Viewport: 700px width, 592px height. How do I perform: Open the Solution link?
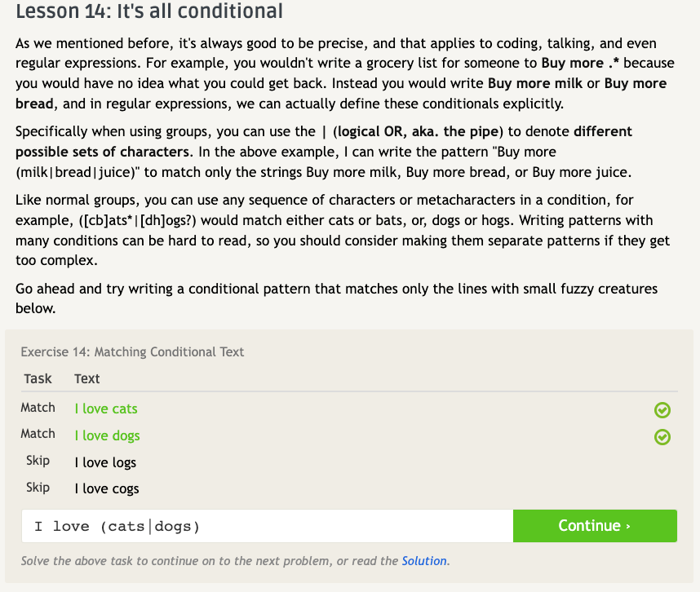pos(424,561)
